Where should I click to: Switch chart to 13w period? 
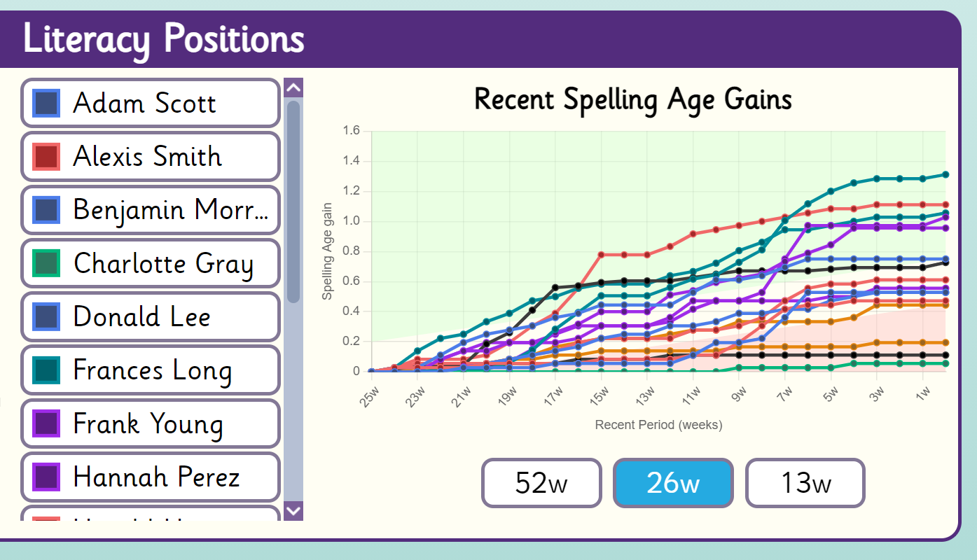(805, 483)
